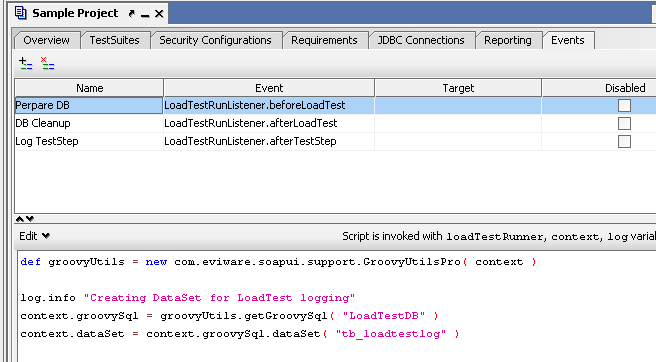656x362 pixels.
Task: Click the context.groovySql script line
Action: [229, 316]
